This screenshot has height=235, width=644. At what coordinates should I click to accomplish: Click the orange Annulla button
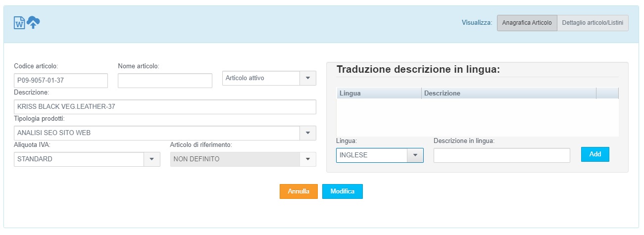298,191
